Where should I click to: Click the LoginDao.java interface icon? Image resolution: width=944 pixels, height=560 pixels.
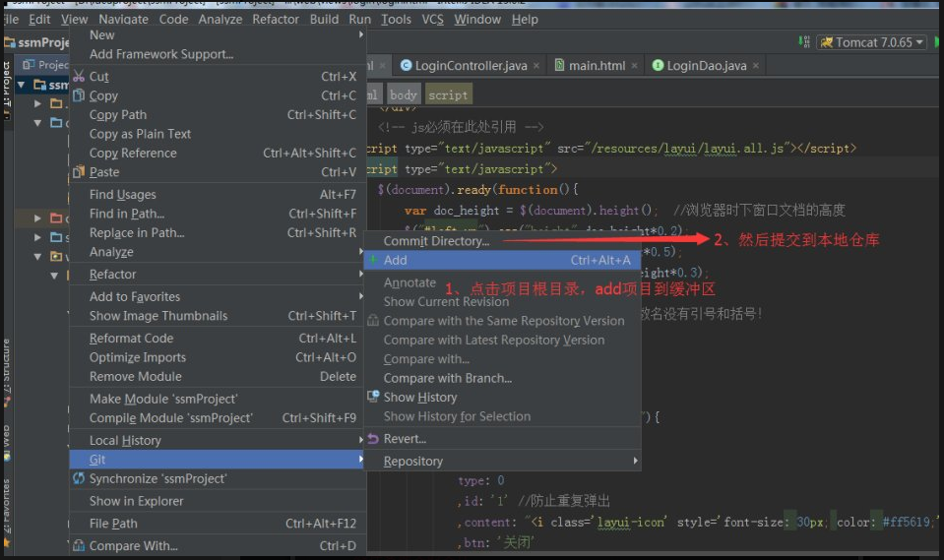click(x=658, y=65)
